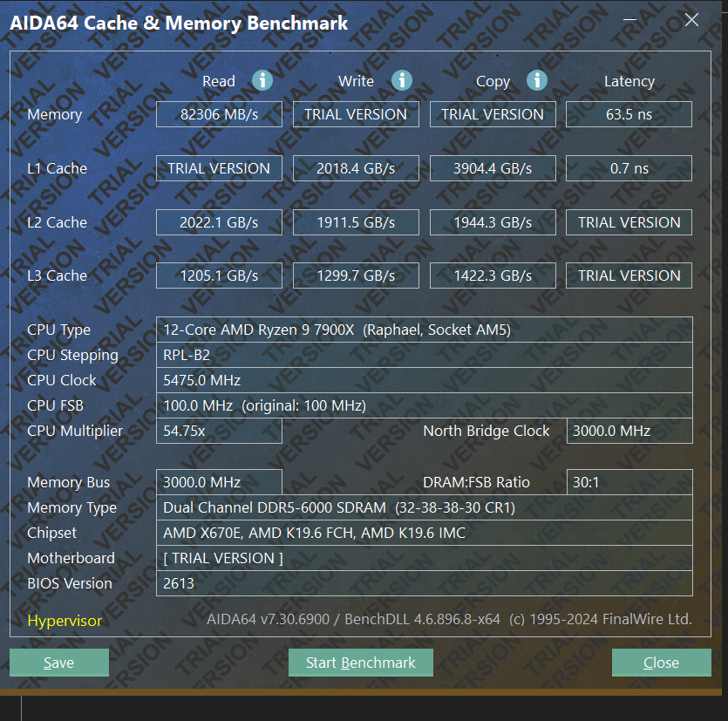Click L1 Cache Latency 0.7 ns
This screenshot has height=721, width=728.
click(629, 168)
